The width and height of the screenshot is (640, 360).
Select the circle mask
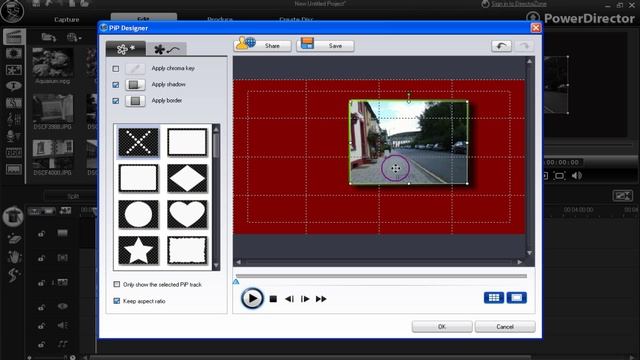click(138, 214)
